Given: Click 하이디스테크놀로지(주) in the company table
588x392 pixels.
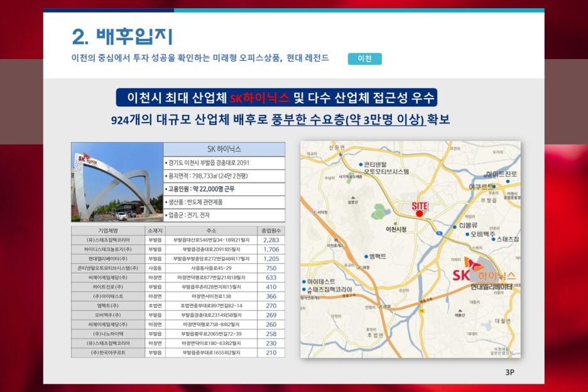Looking at the screenshot, I should coord(108,249).
